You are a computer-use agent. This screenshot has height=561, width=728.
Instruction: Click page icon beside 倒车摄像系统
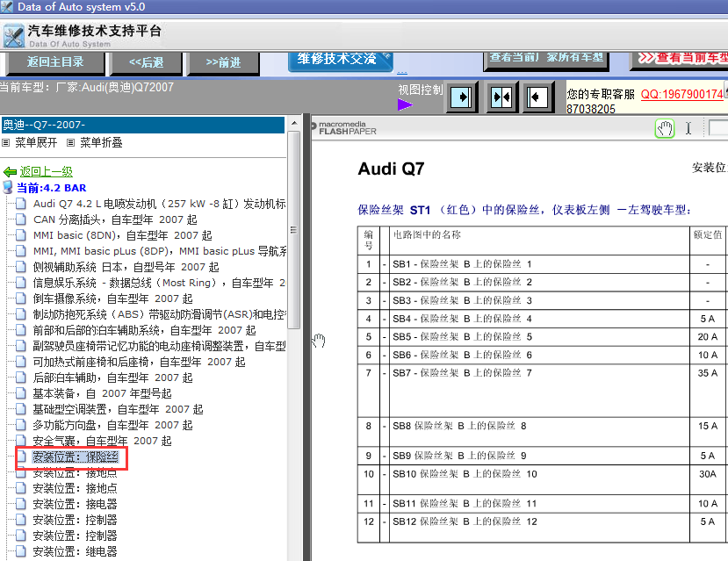tap(21, 298)
